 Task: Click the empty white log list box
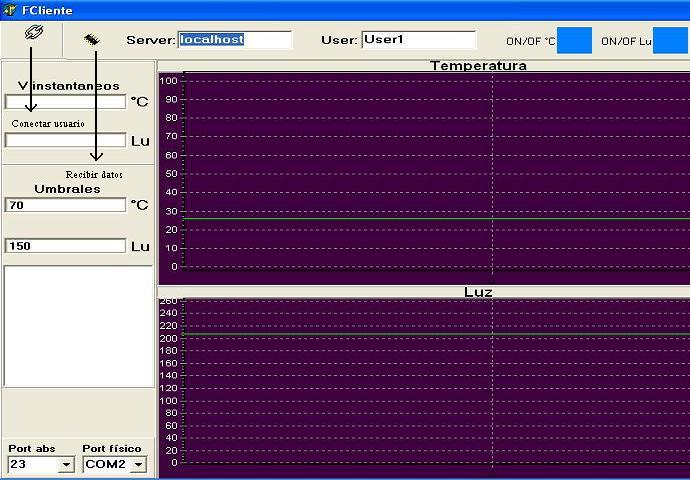[78, 326]
